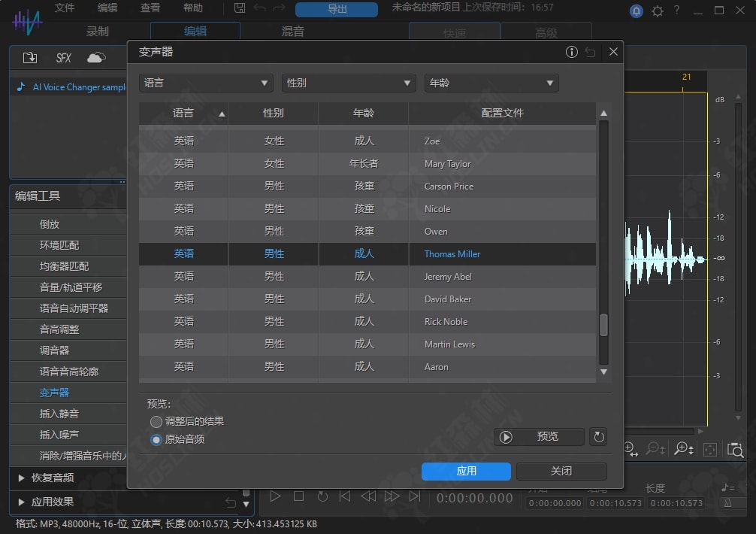Click the blue 应用 apply button
Image resolution: width=756 pixels, height=534 pixels.
(466, 471)
